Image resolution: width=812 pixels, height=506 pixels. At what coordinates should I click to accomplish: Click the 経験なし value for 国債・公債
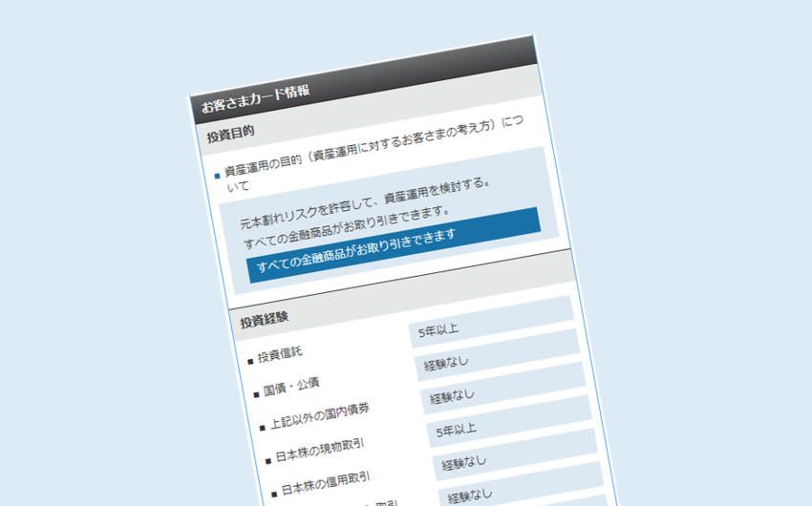pyautogui.click(x=497, y=355)
